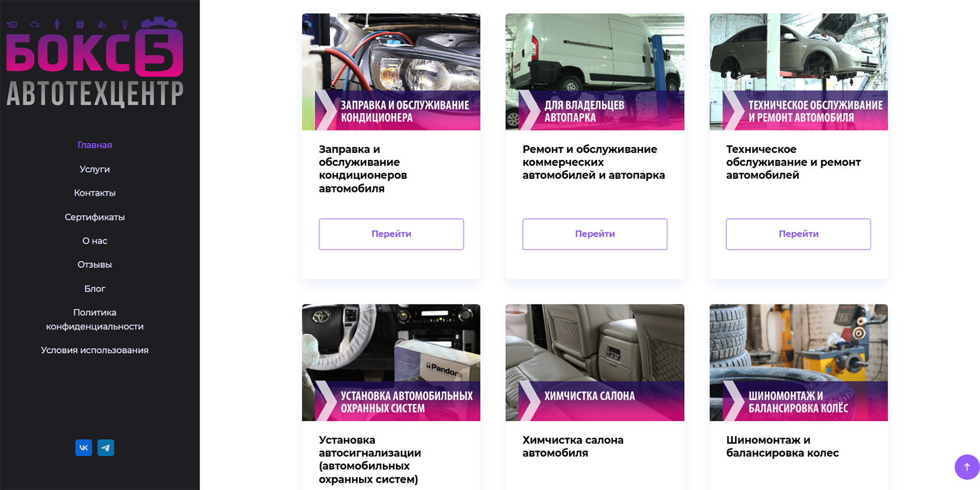The image size is (980, 490).
Task: Select Сертификаты in the navigation
Action: coord(94,217)
